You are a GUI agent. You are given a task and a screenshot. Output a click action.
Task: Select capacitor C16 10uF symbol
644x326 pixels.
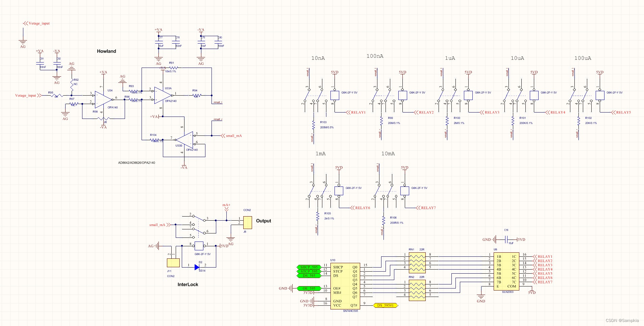tap(506, 240)
